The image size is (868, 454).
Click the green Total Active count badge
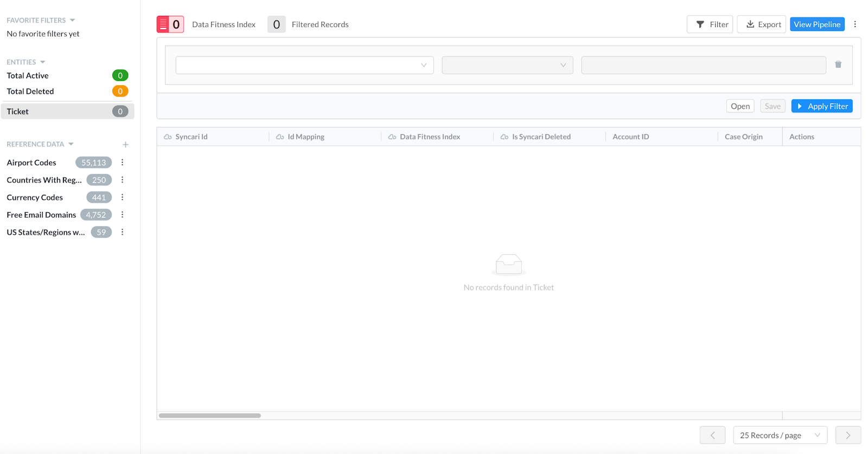click(120, 75)
